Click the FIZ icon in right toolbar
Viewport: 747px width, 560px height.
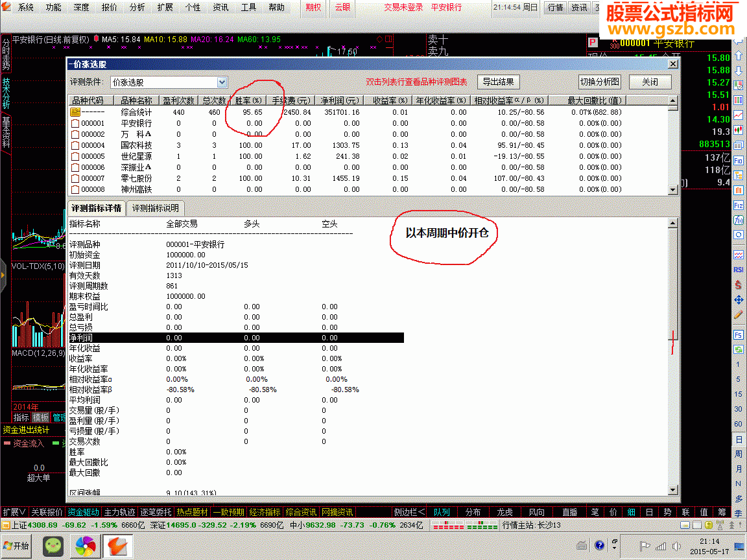pos(739,205)
